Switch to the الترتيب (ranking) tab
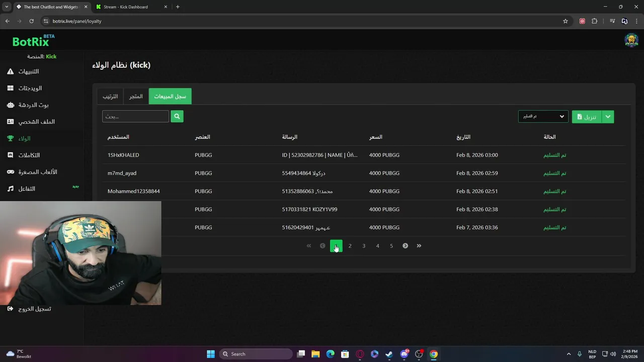The width and height of the screenshot is (644, 362). coord(110,96)
